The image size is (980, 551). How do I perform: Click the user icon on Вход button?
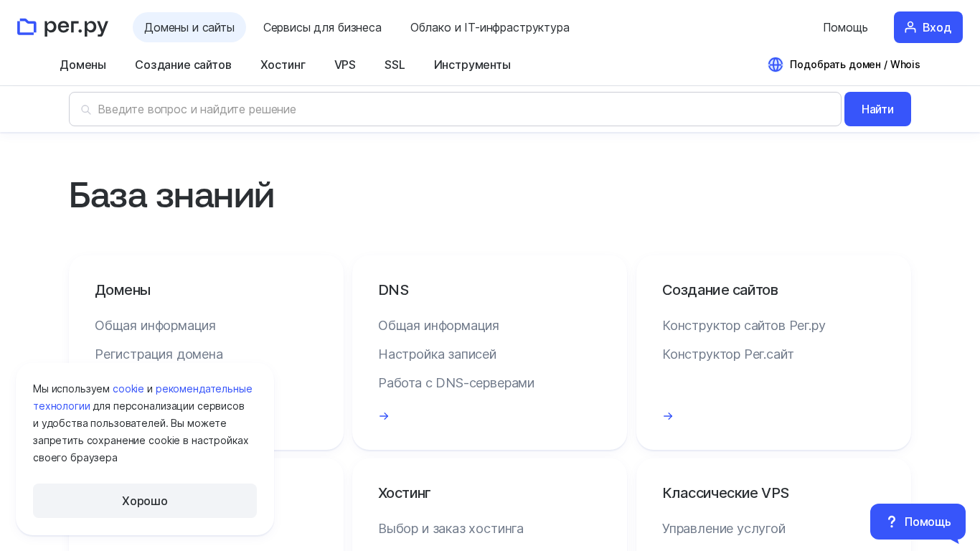click(910, 27)
